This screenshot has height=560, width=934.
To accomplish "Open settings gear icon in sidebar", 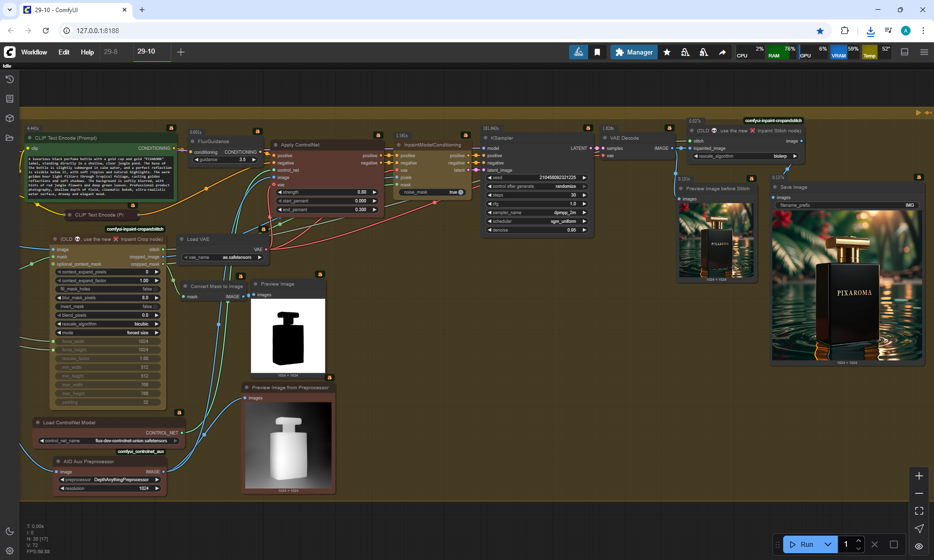I will click(x=10, y=551).
